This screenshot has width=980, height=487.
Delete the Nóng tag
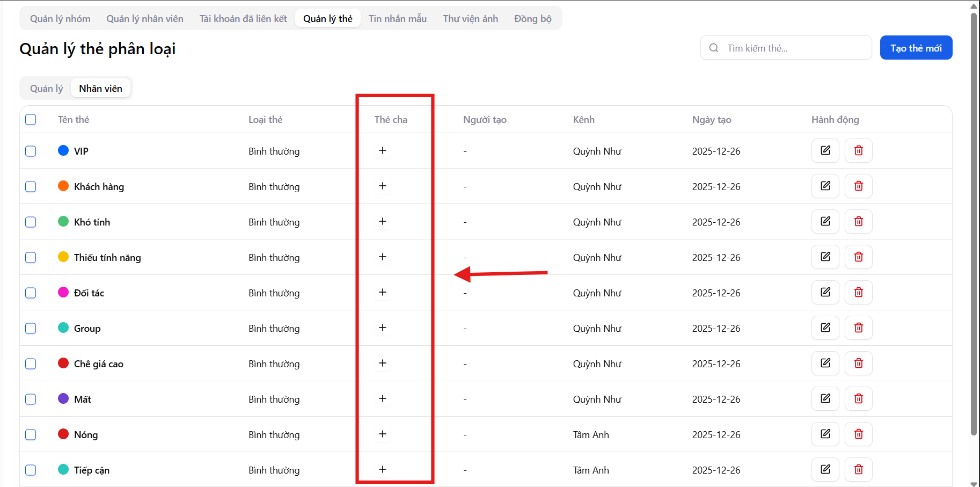tap(858, 434)
